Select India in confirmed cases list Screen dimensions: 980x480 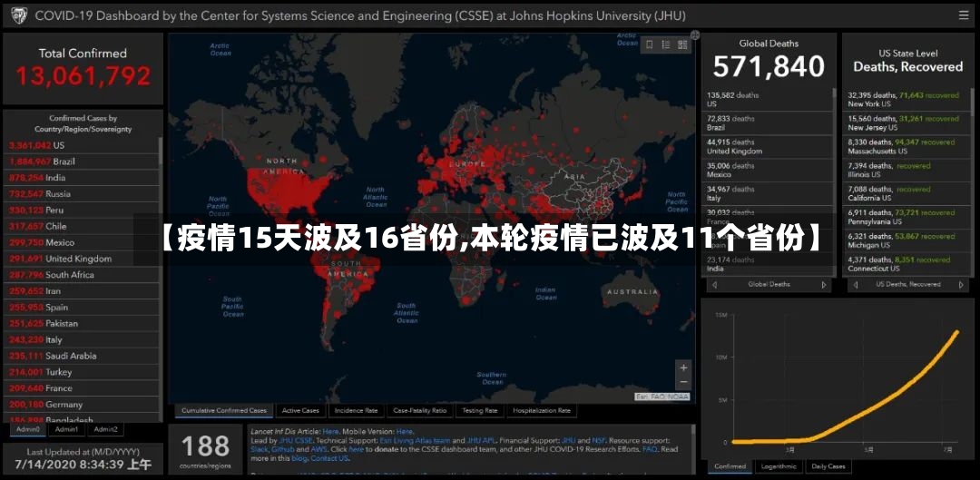point(82,178)
